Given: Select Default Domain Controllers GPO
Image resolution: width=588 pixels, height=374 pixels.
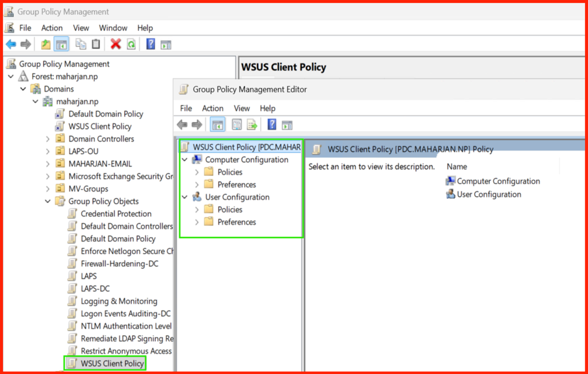Looking at the screenshot, I should pos(127,226).
